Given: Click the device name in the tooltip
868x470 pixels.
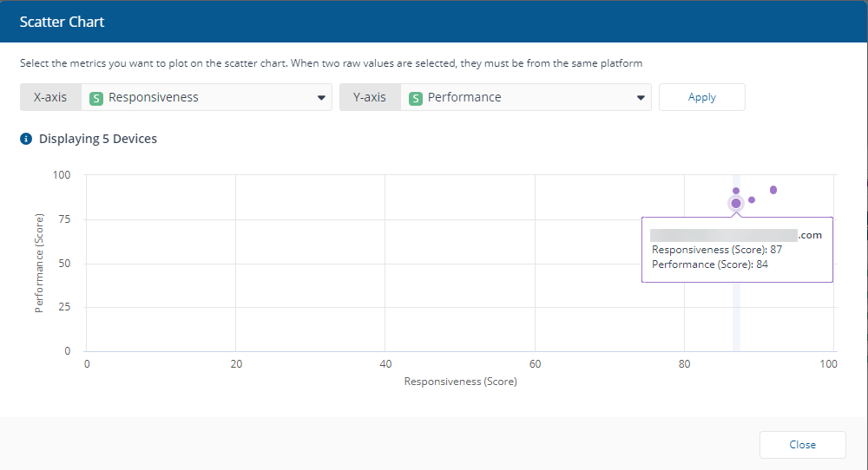Looking at the screenshot, I should [x=735, y=235].
